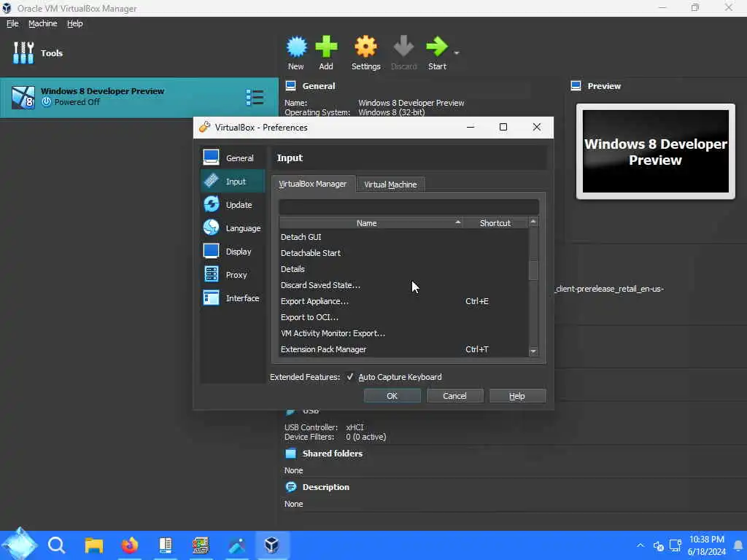This screenshot has height=560, width=747.
Task: Select the Detach GUI row
Action: point(403,237)
